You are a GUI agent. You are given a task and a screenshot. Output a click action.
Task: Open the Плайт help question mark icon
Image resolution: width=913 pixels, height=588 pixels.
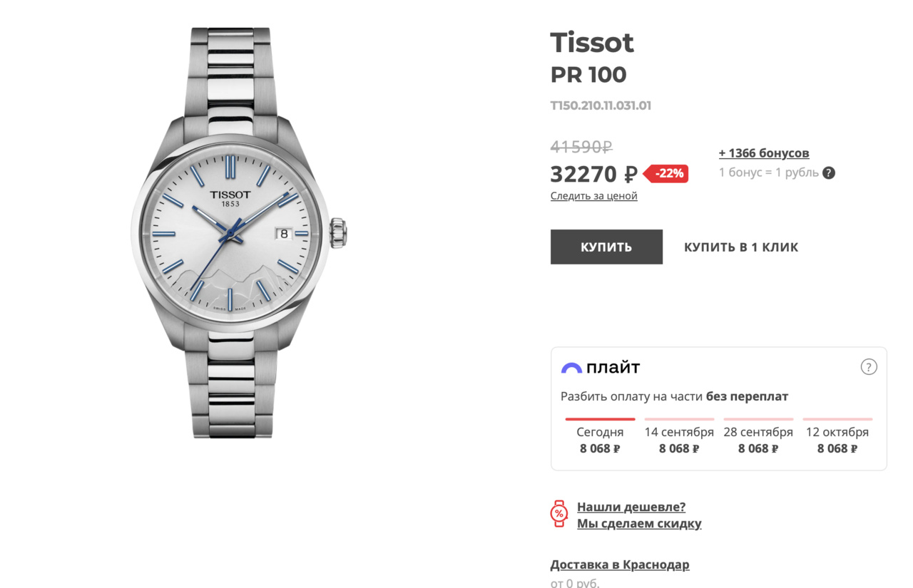coord(868,367)
